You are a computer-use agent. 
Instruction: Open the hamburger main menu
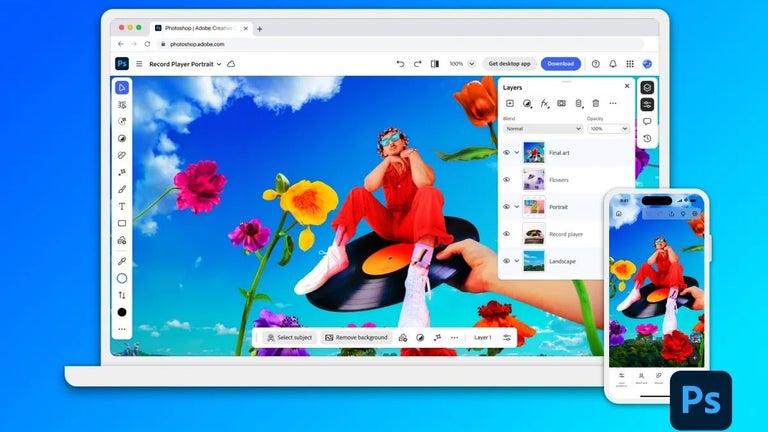tap(139, 64)
